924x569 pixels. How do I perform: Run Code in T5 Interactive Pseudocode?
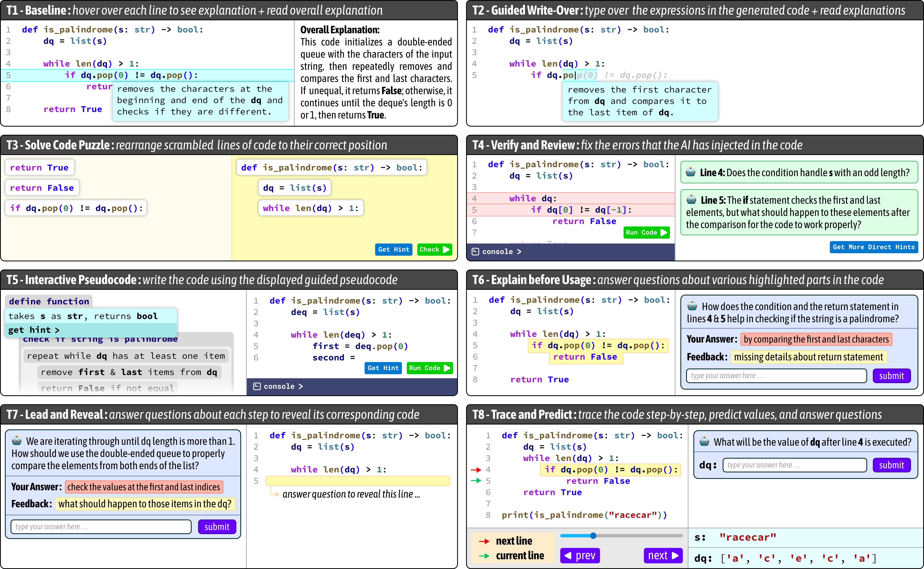pos(430,368)
